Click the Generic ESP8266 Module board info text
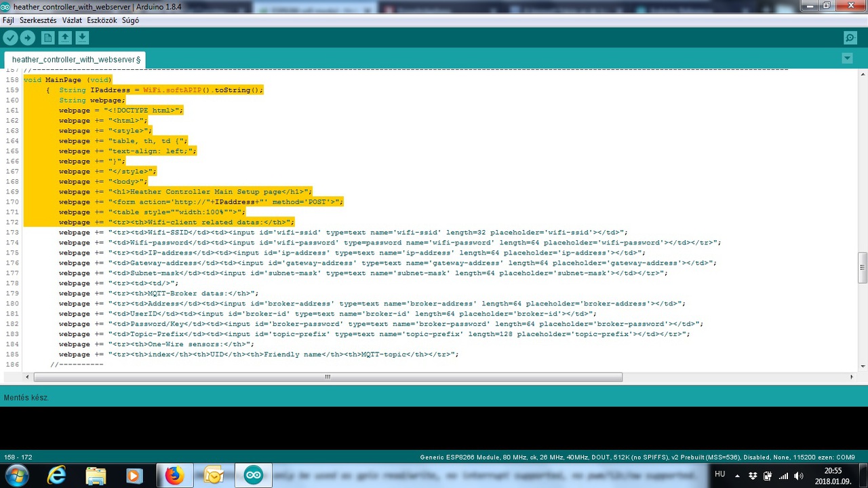 point(637,457)
